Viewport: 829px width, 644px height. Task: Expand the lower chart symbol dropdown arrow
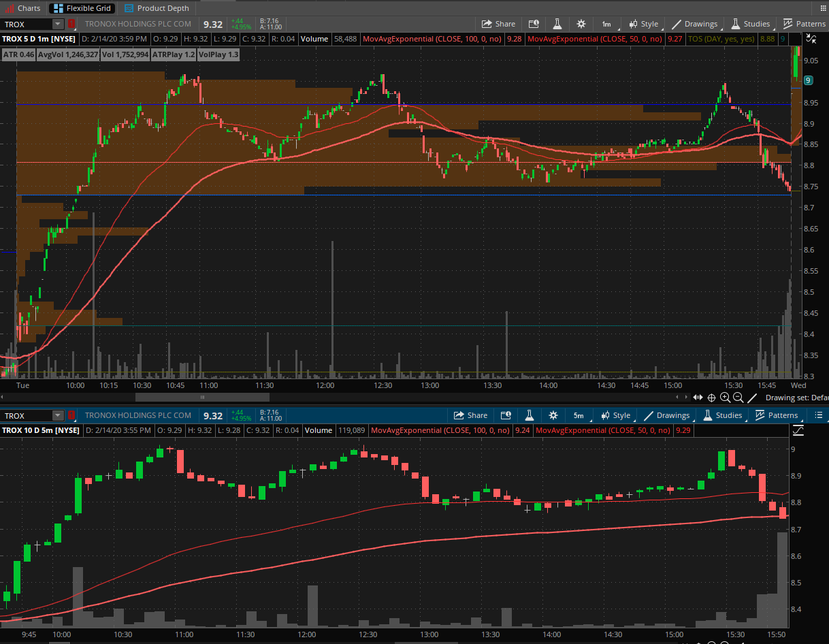click(x=58, y=415)
